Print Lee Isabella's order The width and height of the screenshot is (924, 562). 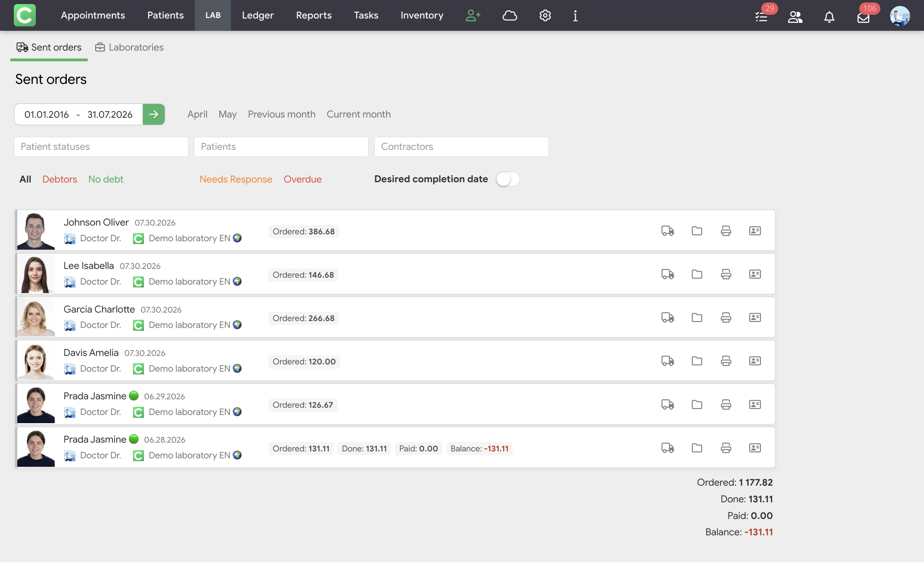click(726, 274)
